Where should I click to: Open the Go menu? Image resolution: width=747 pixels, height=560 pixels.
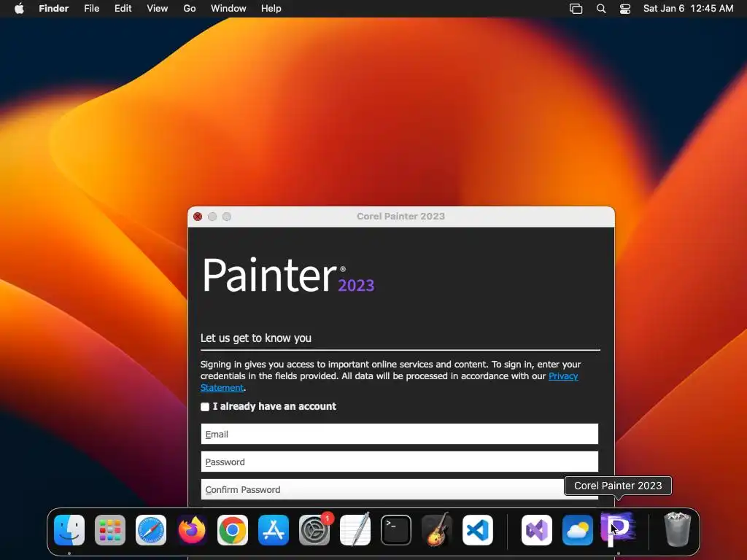click(x=190, y=9)
